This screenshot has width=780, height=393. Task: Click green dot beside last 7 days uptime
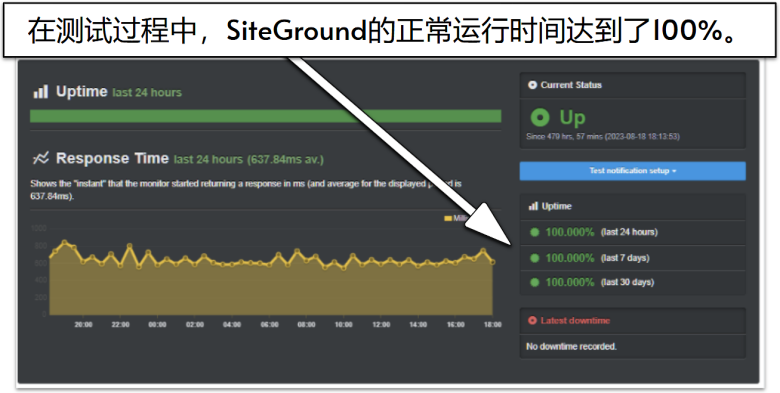(534, 258)
